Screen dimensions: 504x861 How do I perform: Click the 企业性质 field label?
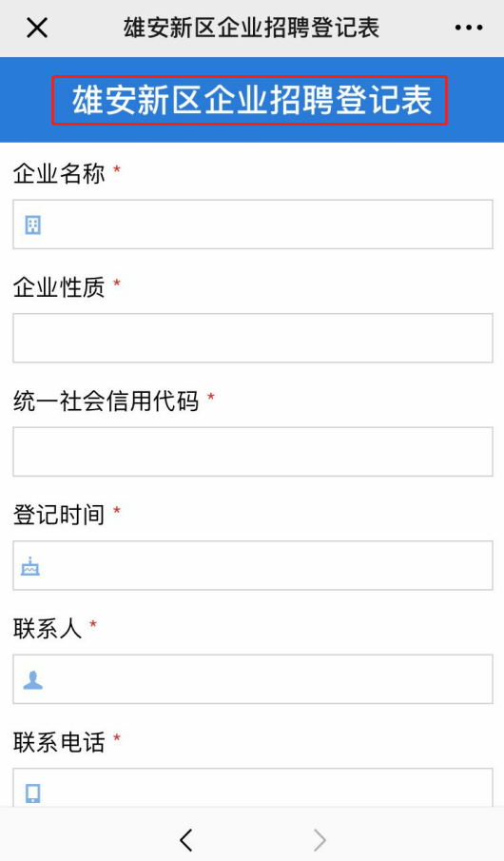(x=59, y=287)
